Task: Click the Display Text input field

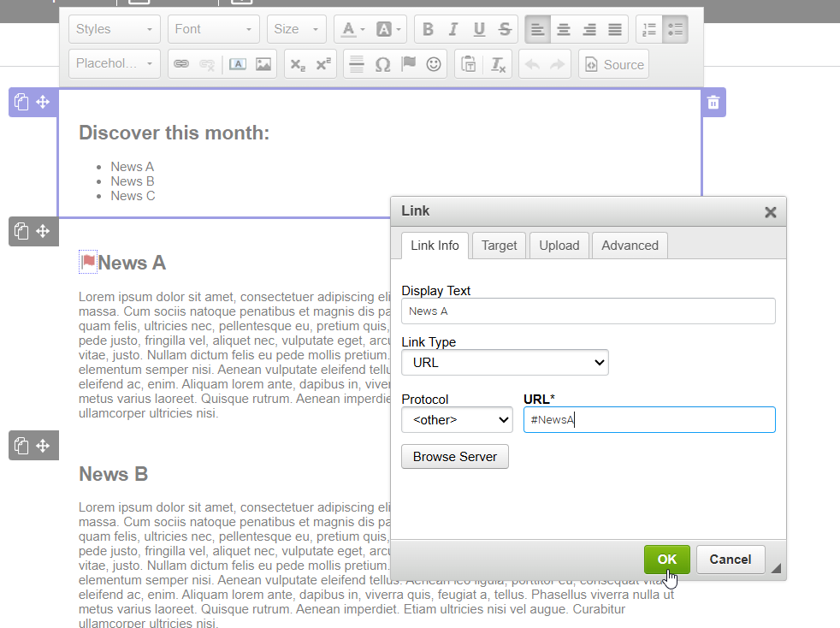Action: [x=588, y=311]
